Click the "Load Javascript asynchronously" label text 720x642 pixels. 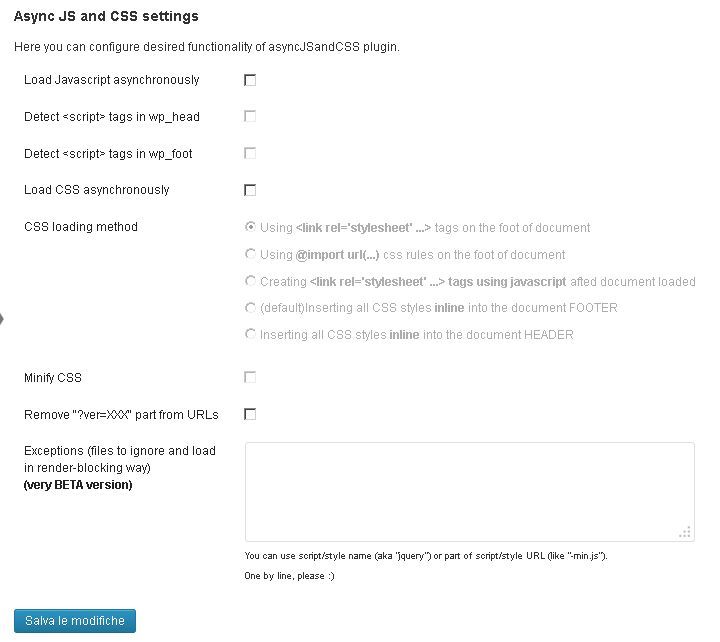point(112,80)
